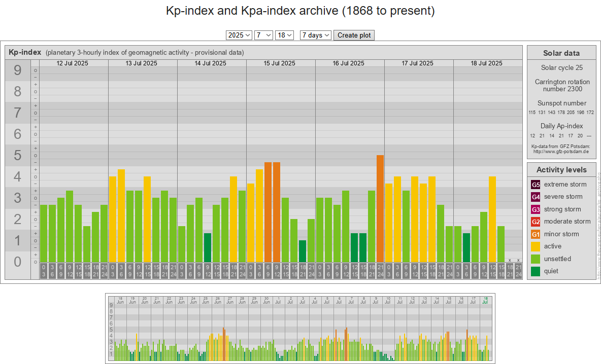Select the tall orange bar on 16 Jul 2025
This screenshot has width=601, height=364.
[x=380, y=208]
